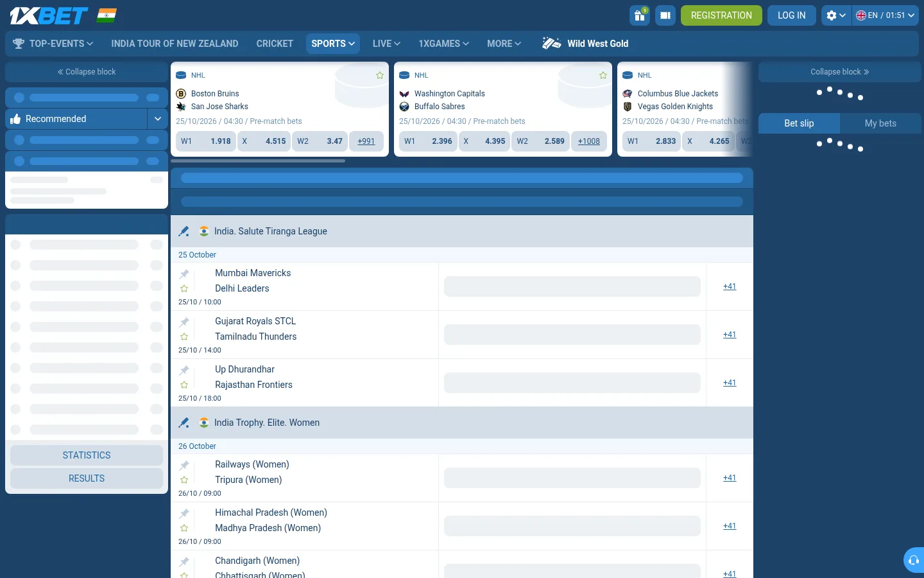Viewport: 924px width, 578px height.
Task: Click cricket icon beside India. Salute Tiranga League
Action: click(x=184, y=231)
